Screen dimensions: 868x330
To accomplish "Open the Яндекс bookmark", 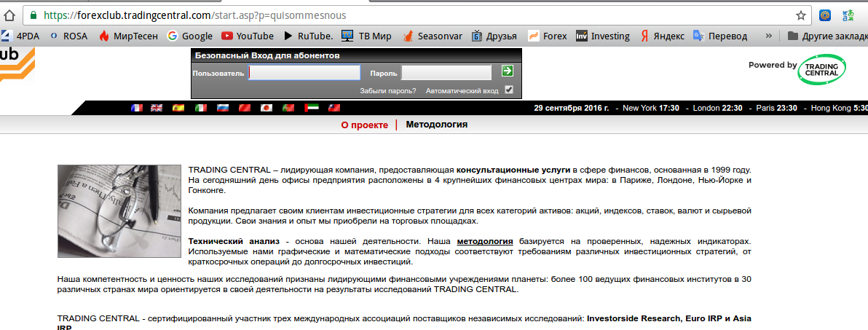I will (x=663, y=36).
